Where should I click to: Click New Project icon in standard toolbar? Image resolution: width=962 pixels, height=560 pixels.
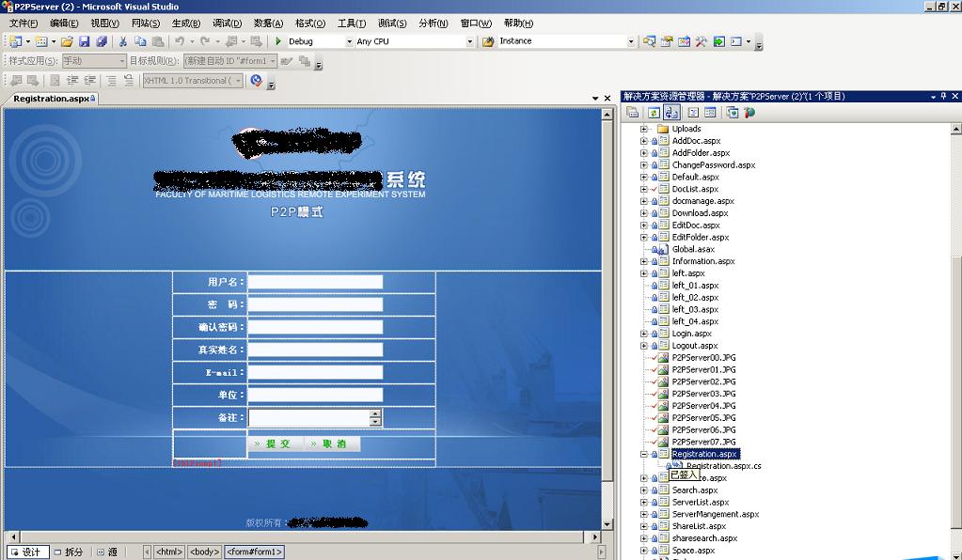15,41
